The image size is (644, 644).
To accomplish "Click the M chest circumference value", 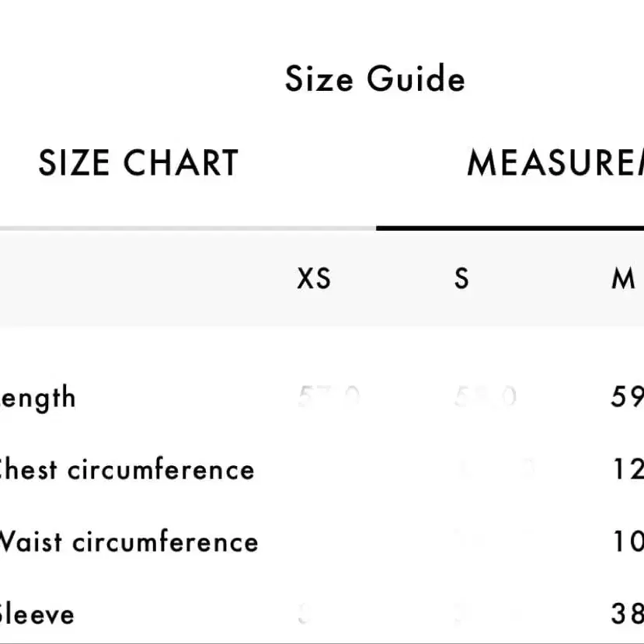I will point(628,469).
